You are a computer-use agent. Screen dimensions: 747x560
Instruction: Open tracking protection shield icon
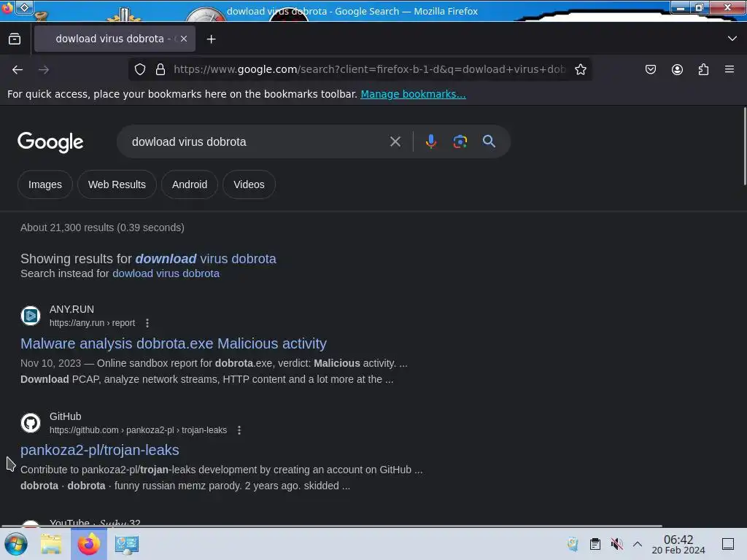pos(140,69)
